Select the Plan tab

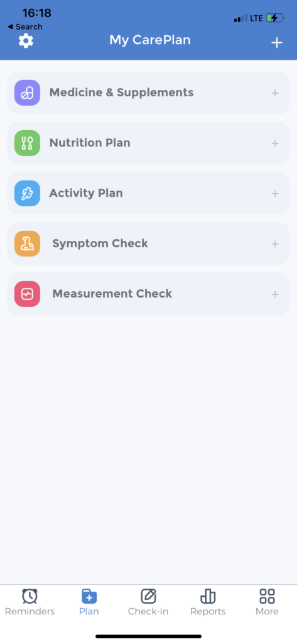click(89, 602)
